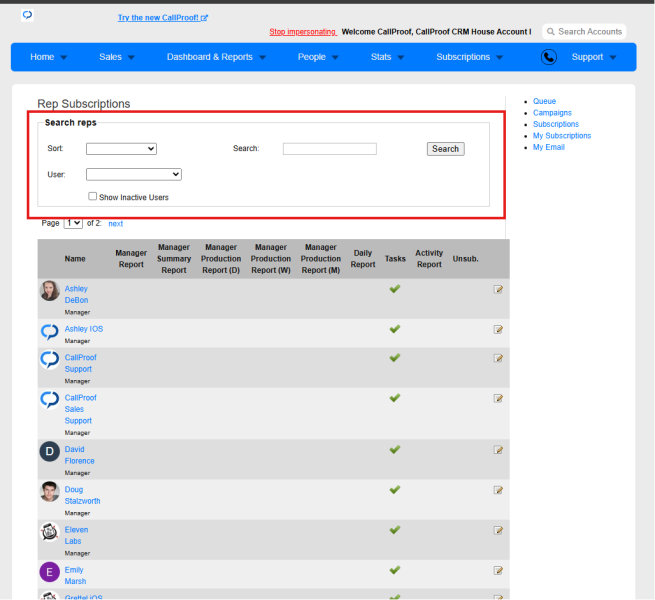Open the My Subscriptions sidebar link
655x600 pixels.
point(562,136)
